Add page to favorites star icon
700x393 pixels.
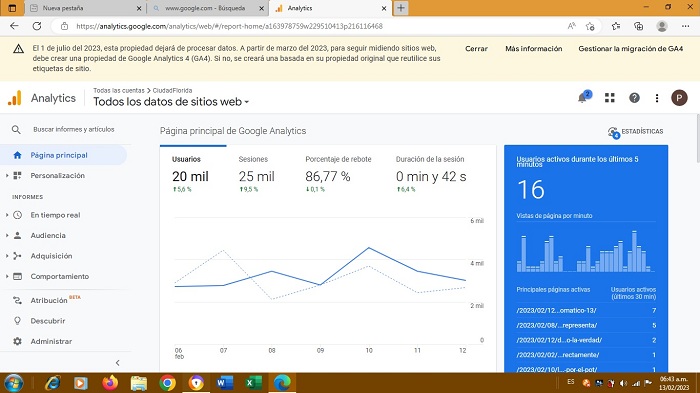click(590, 26)
